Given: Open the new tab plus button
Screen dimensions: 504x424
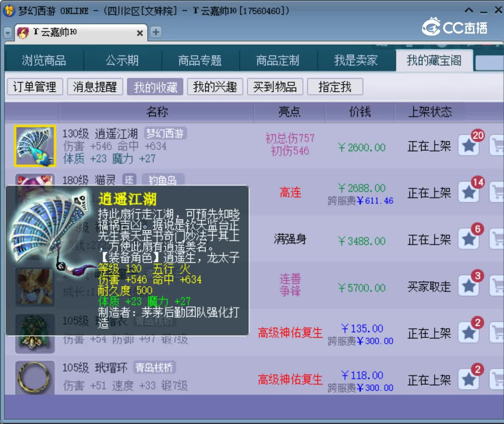Looking at the screenshot, I should (x=156, y=32).
